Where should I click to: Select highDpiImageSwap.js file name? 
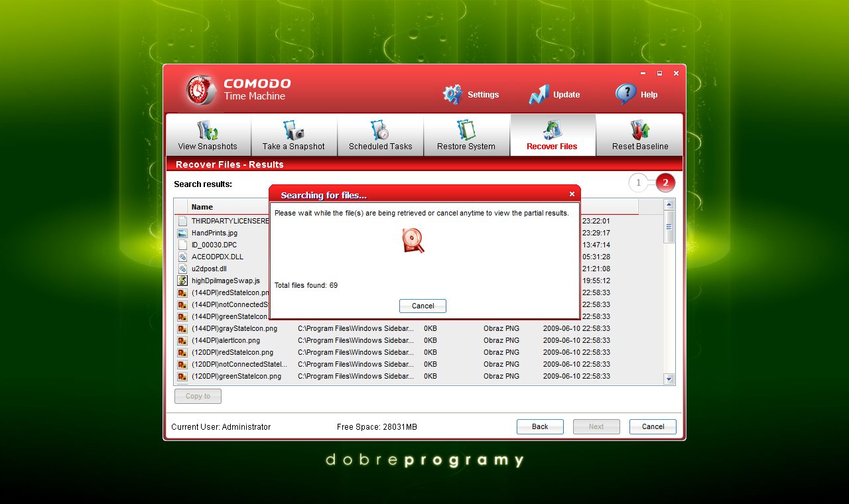point(226,281)
